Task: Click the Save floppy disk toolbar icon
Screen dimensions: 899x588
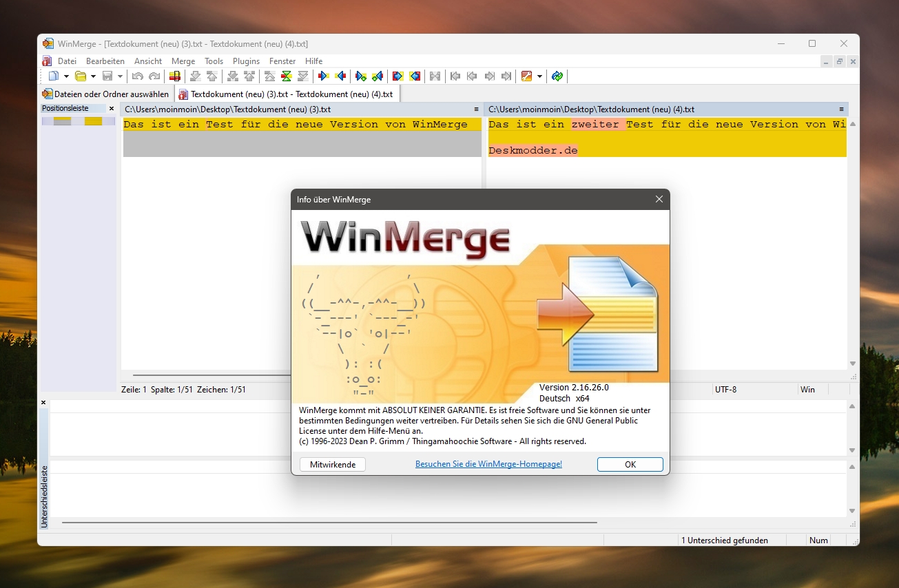Action: [x=107, y=76]
